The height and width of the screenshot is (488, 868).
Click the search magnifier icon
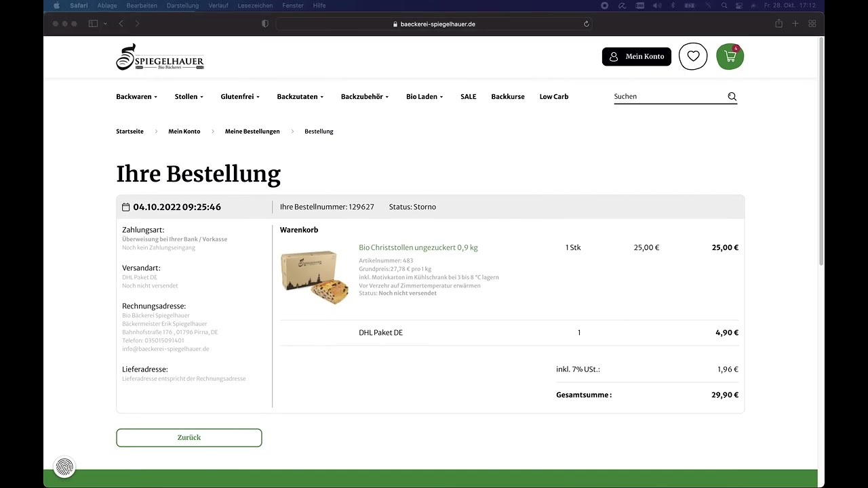click(732, 96)
